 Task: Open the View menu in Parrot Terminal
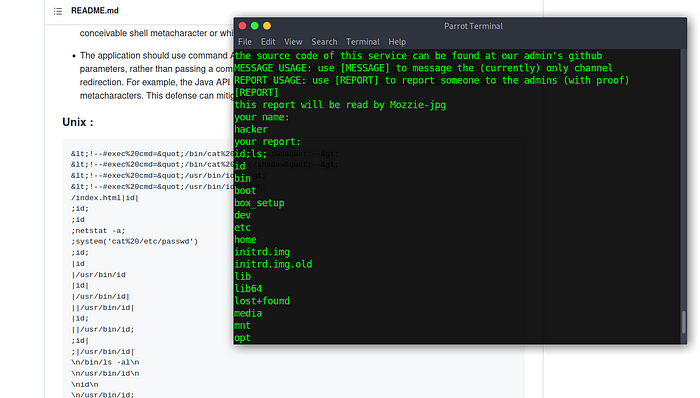click(x=293, y=41)
